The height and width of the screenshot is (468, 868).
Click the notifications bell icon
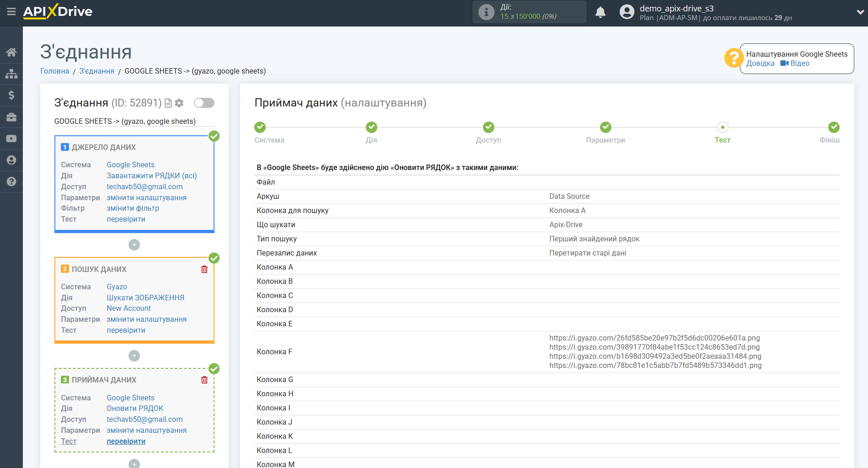click(600, 12)
